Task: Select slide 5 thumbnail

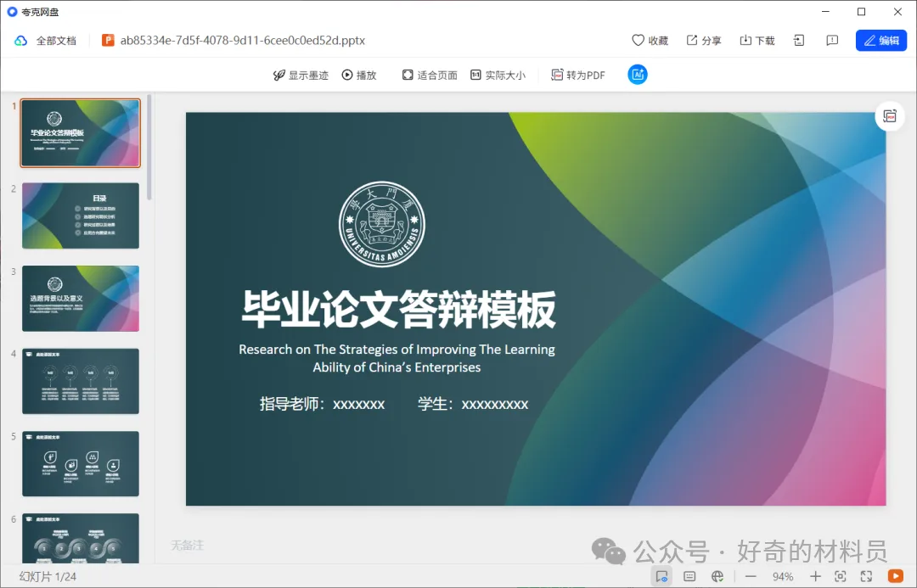Action: click(x=81, y=463)
